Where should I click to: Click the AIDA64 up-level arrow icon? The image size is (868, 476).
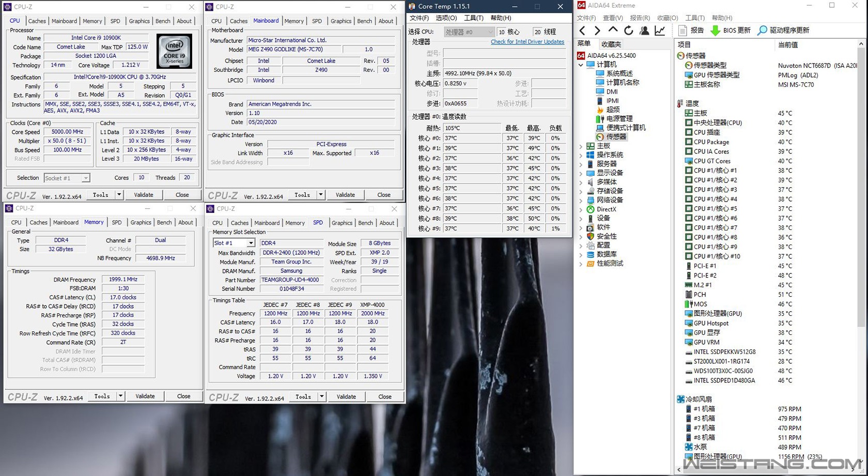pyautogui.click(x=613, y=30)
